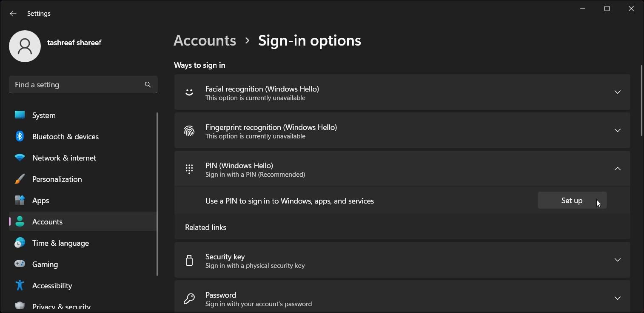
Task: Click the tashreef shareef profile picture
Action: point(25,46)
